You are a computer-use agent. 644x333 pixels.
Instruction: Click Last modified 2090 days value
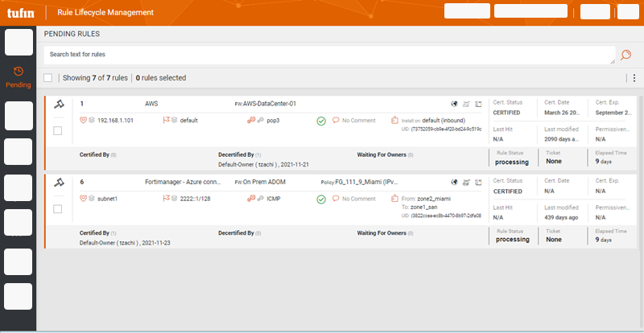point(561,139)
